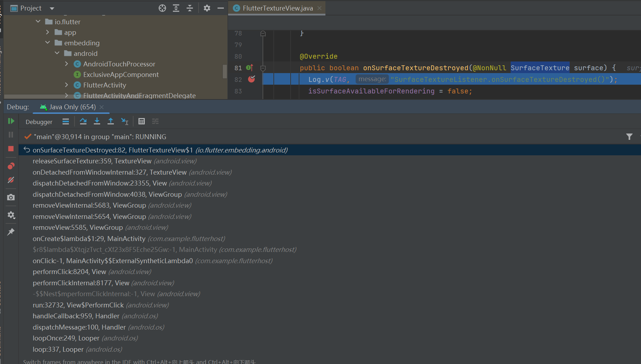Click Step Out button
641x364 pixels.
click(111, 122)
